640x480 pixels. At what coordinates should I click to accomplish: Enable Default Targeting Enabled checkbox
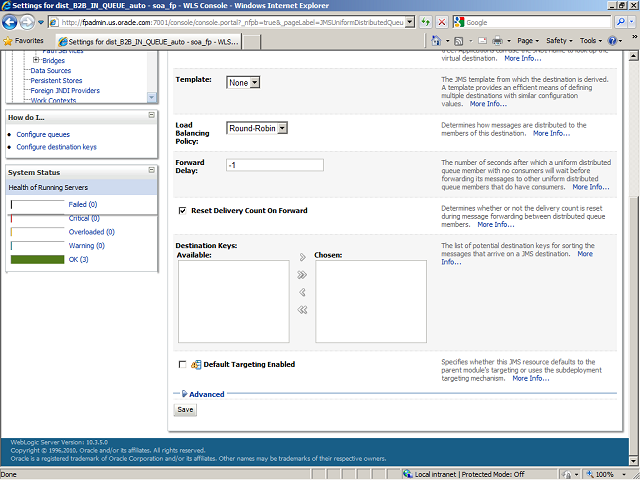coord(182,364)
